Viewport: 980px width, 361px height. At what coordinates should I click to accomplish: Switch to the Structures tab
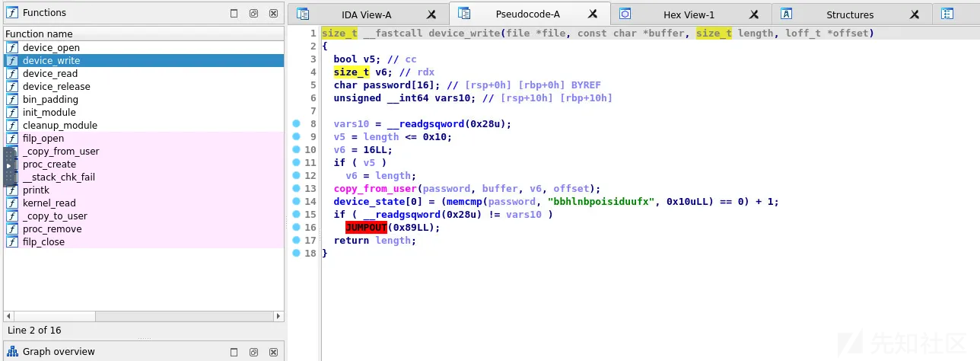pos(850,14)
